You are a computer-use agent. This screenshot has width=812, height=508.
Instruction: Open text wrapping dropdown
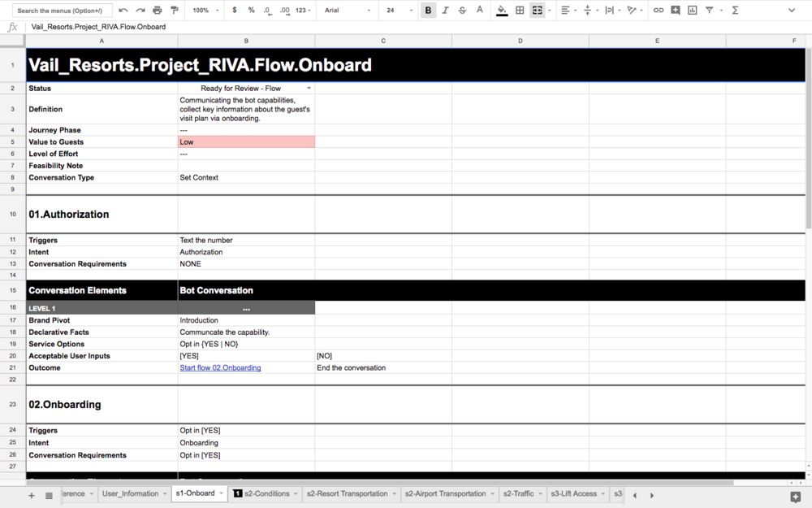coord(612,11)
